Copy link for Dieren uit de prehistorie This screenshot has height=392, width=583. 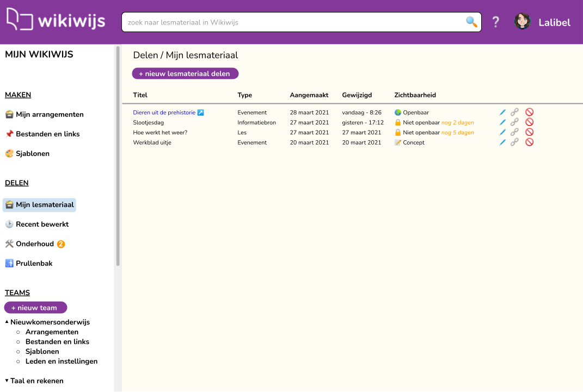point(514,112)
